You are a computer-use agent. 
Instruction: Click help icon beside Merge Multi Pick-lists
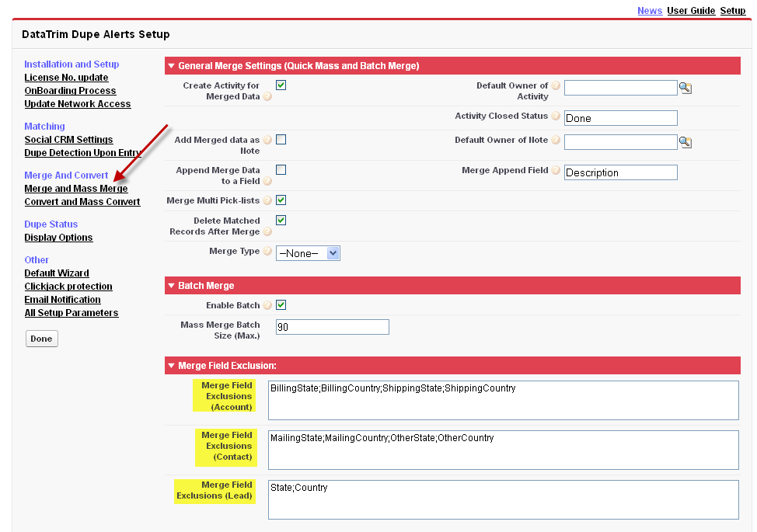coord(267,200)
